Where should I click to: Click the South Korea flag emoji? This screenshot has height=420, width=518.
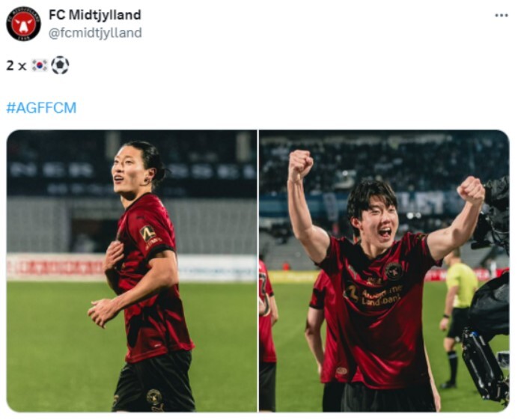[x=40, y=65]
